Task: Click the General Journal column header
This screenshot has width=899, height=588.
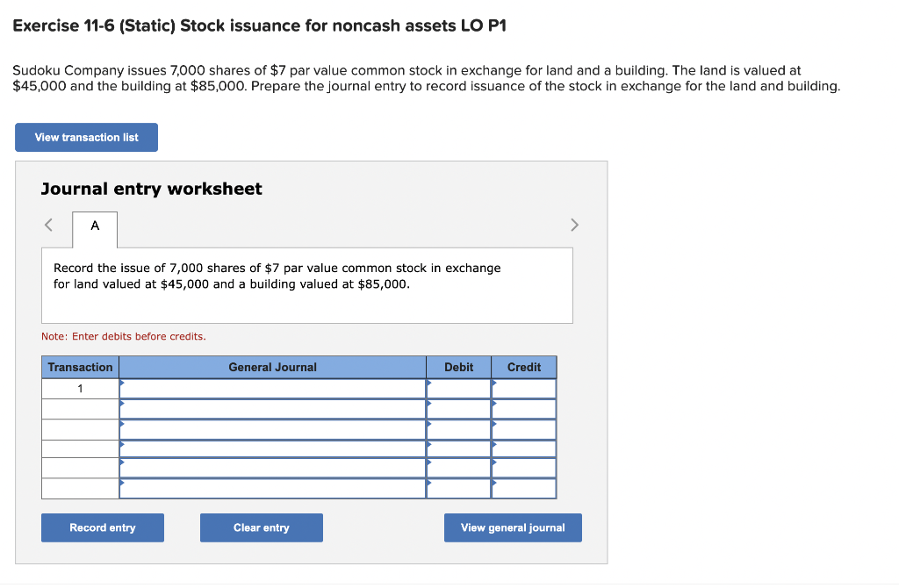Action: (272, 367)
